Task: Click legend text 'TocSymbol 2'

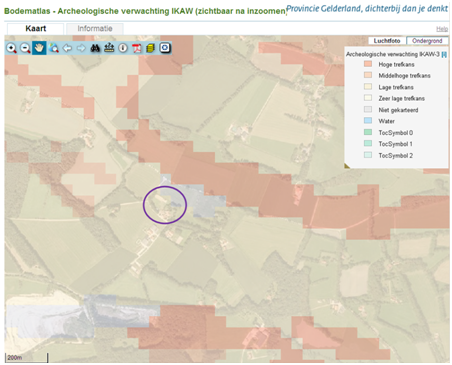Action: (x=395, y=155)
